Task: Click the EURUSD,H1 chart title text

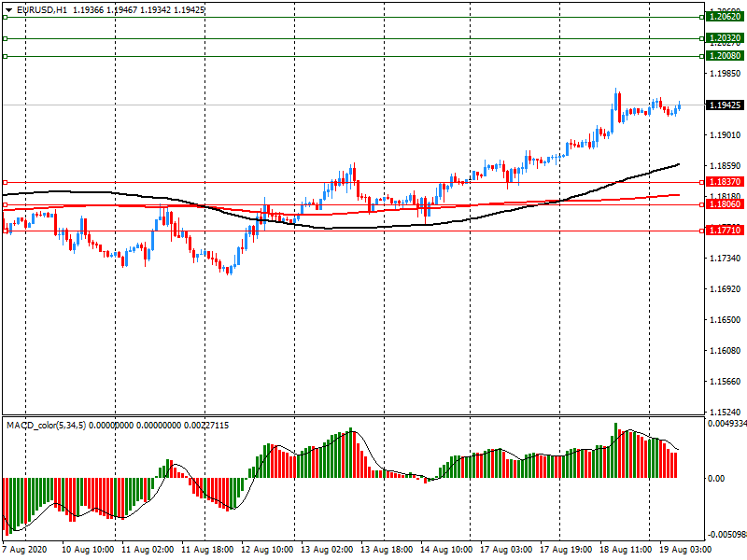Action: tap(42, 9)
